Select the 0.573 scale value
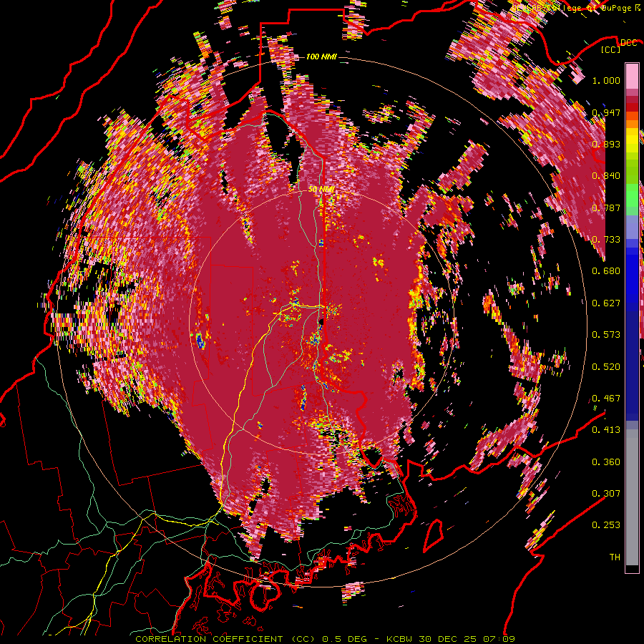644x644 pixels. [606, 335]
